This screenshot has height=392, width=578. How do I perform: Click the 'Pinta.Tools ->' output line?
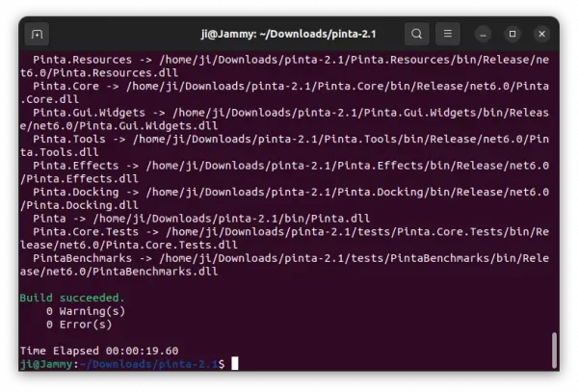[291, 140]
